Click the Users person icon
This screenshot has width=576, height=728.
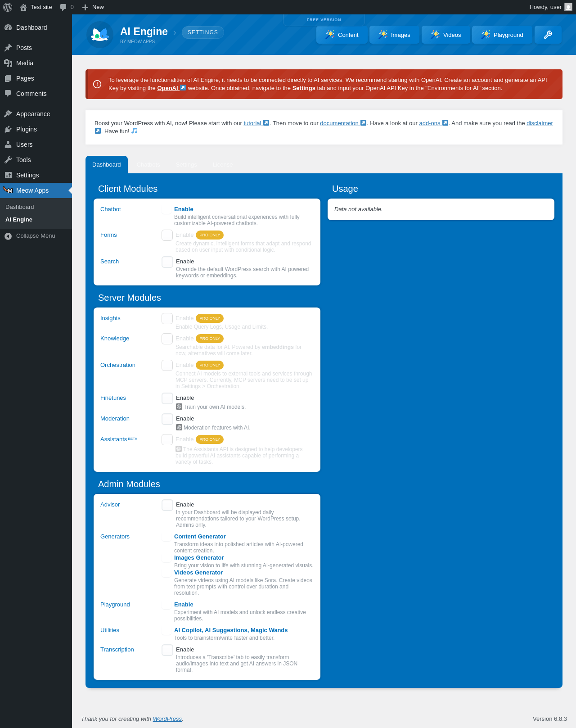pos(8,145)
